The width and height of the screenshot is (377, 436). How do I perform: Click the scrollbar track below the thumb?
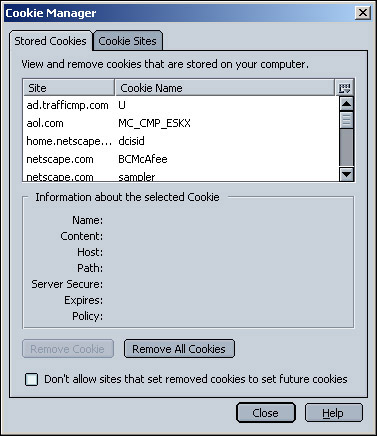346,147
